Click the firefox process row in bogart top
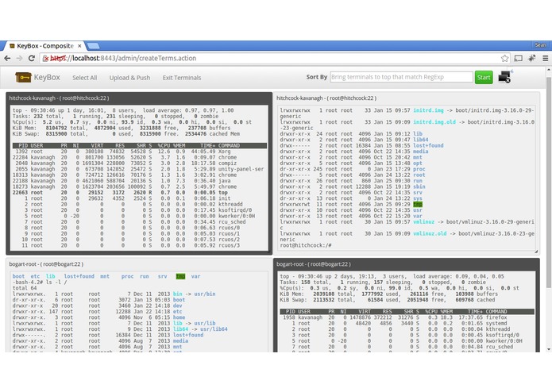Image resolution: width=552 pixels, height=392 pixels. point(407,317)
